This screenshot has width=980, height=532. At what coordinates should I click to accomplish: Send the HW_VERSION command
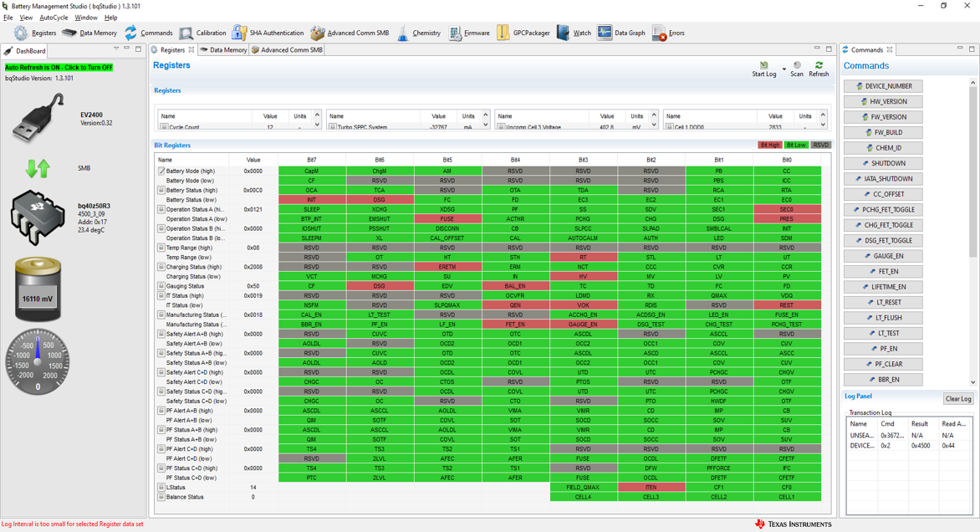point(883,102)
